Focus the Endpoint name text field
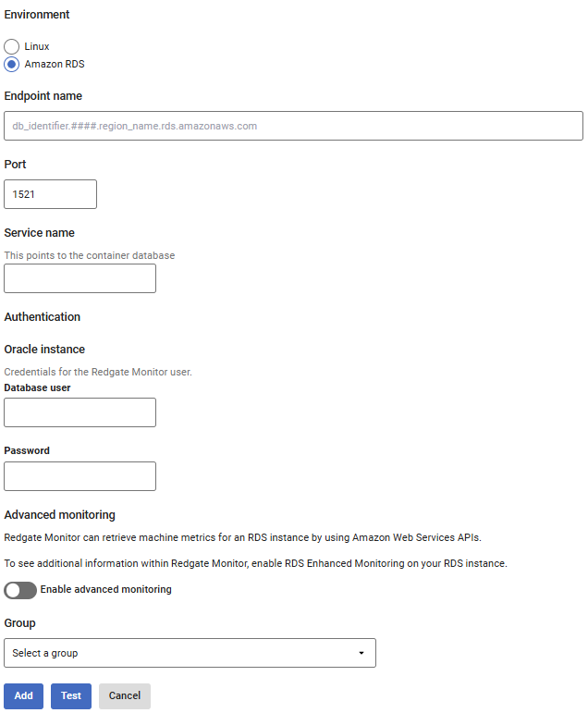Image resolution: width=588 pixels, height=713 pixels. tap(293, 126)
